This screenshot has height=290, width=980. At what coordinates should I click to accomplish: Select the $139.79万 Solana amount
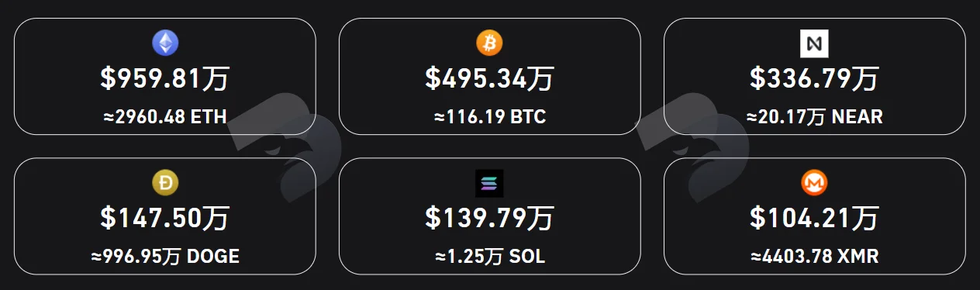coord(489,219)
